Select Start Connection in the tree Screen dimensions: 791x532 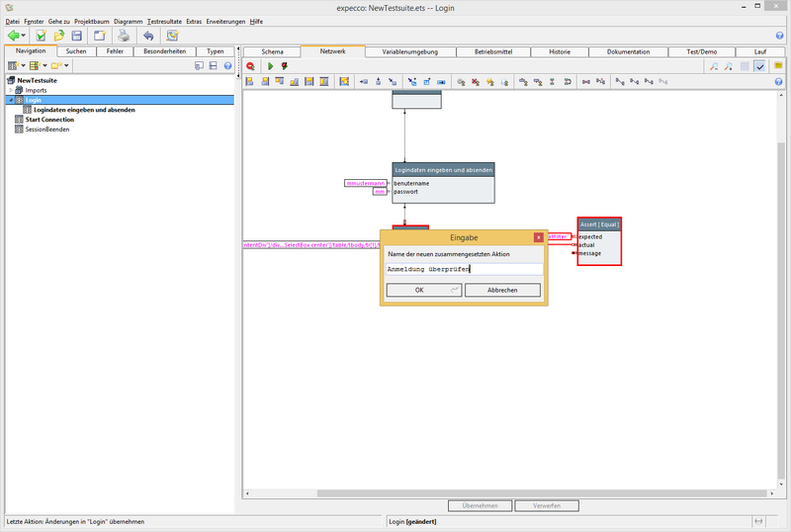coord(49,120)
